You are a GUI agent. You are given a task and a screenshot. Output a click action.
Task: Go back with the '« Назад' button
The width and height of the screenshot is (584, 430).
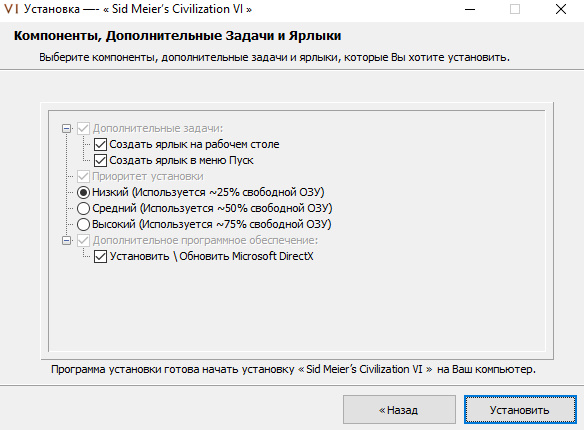(399, 410)
